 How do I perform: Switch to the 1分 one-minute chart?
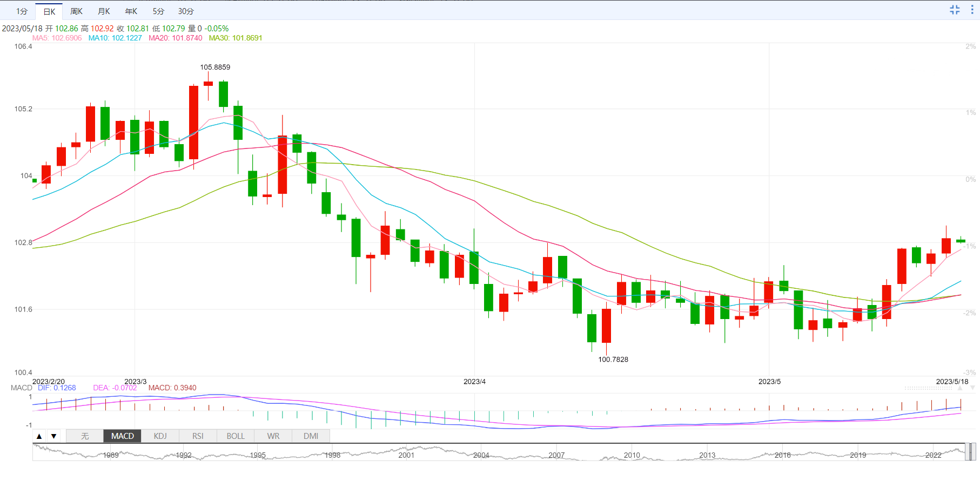[x=22, y=11]
